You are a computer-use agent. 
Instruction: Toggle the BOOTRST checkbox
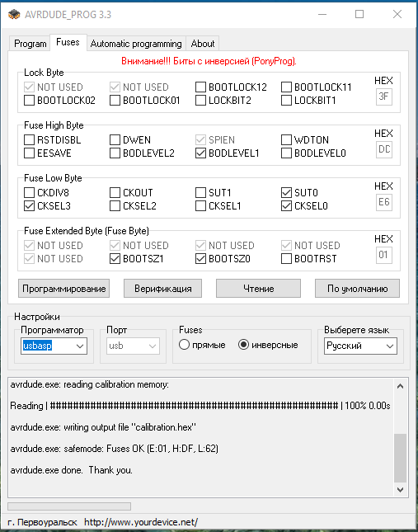286,259
